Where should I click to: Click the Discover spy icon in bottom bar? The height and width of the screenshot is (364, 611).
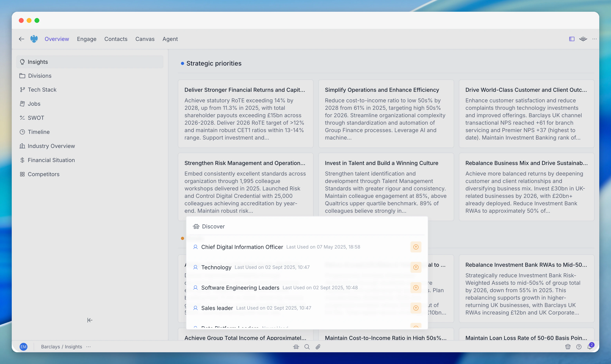(x=296, y=347)
